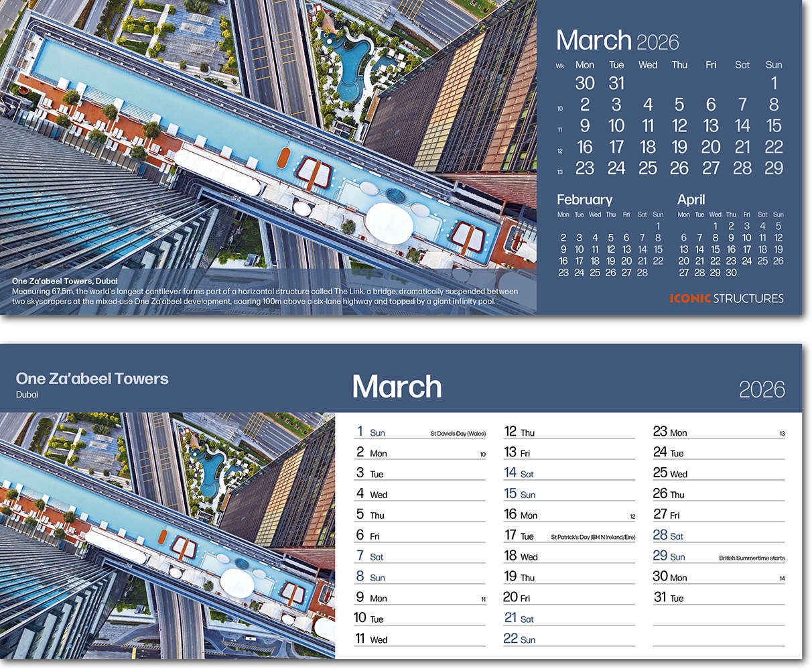
Task: Select week number 10 in March grid
Action: point(560,107)
